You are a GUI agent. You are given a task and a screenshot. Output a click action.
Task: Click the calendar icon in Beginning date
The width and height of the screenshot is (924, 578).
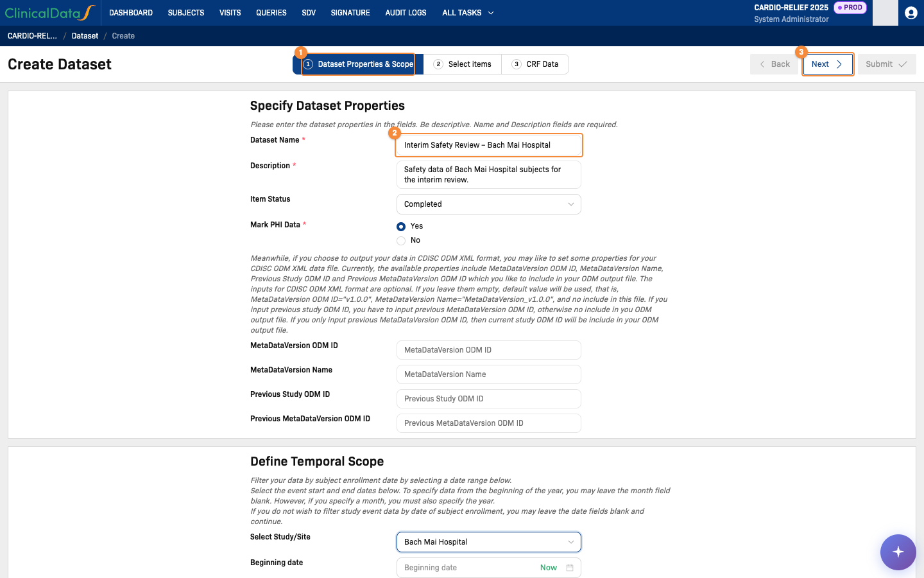click(x=570, y=568)
